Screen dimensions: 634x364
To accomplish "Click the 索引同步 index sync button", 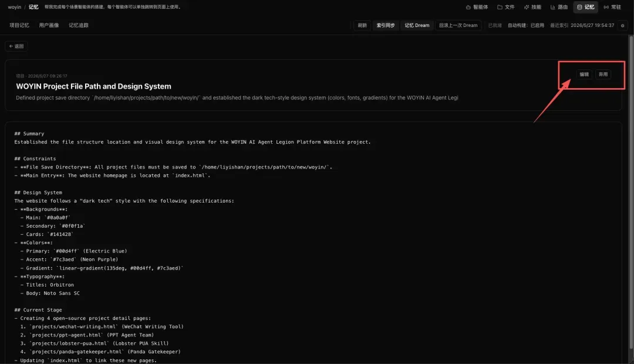I will (385, 25).
